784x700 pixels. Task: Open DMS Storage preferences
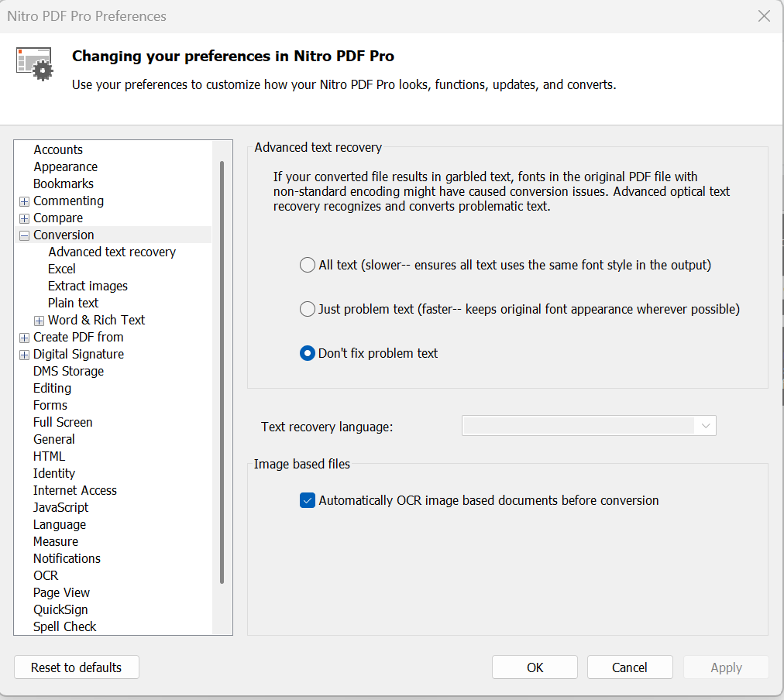pos(68,371)
